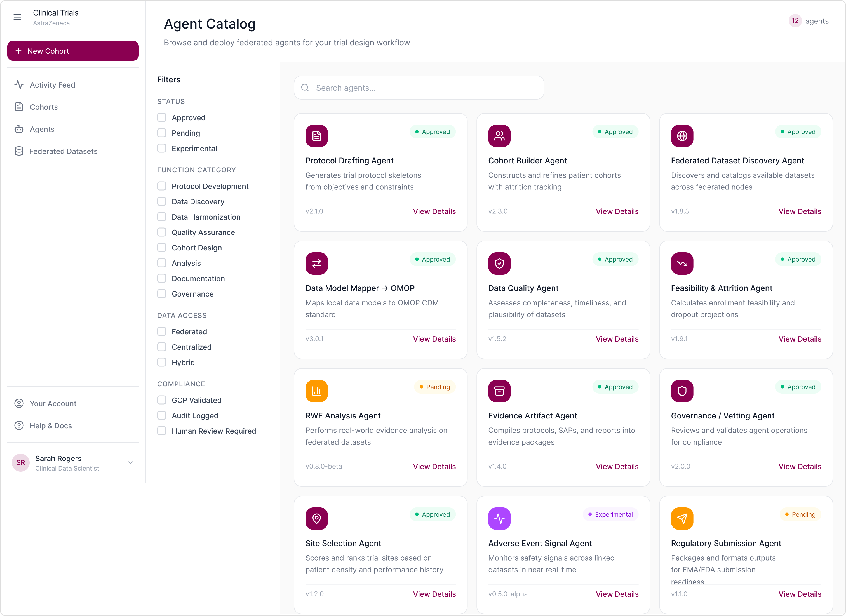Click the Data Quality Agent shield-check icon
This screenshot has height=616, width=846.
pyautogui.click(x=499, y=264)
